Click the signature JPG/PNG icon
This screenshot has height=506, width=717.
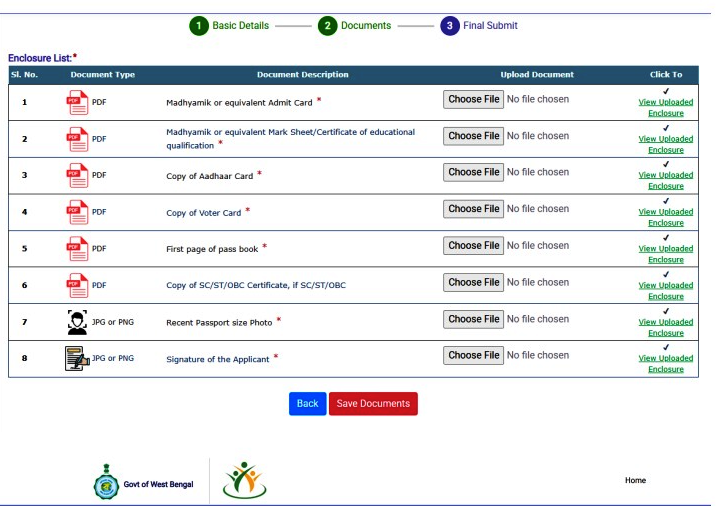(x=77, y=359)
